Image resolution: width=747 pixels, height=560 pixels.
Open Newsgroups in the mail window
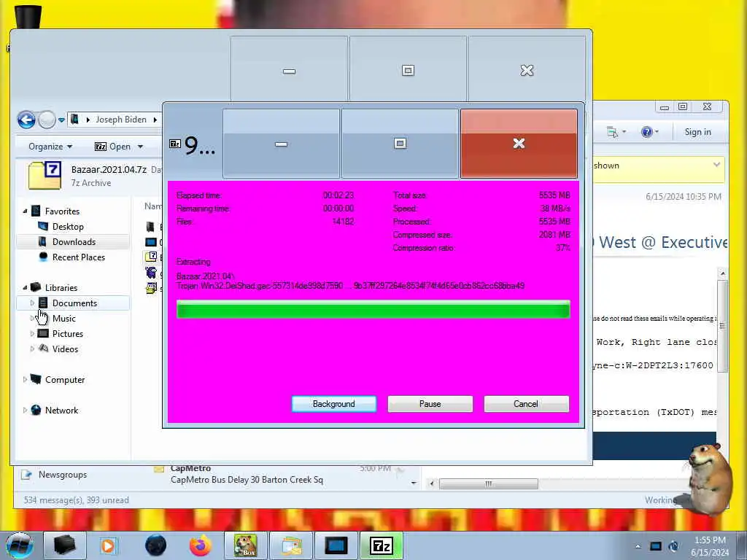tap(63, 475)
